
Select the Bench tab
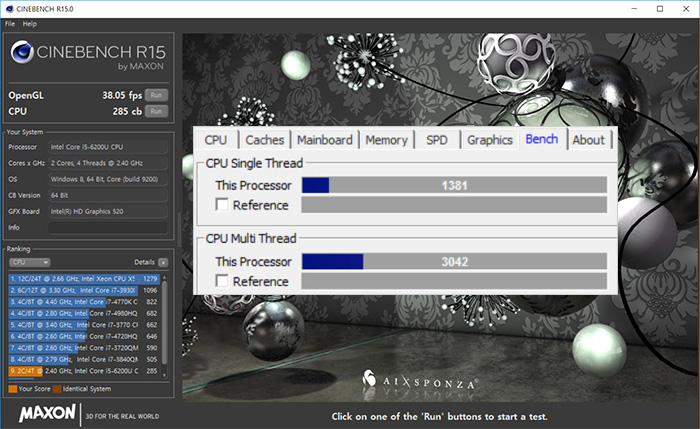point(542,139)
